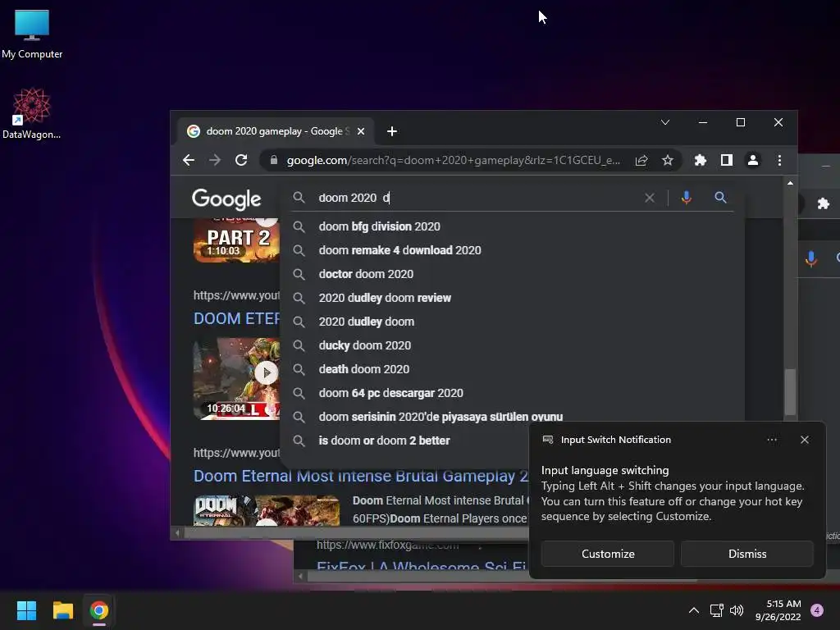Click the Chrome taskbar icon
840x630 pixels.
click(99, 610)
